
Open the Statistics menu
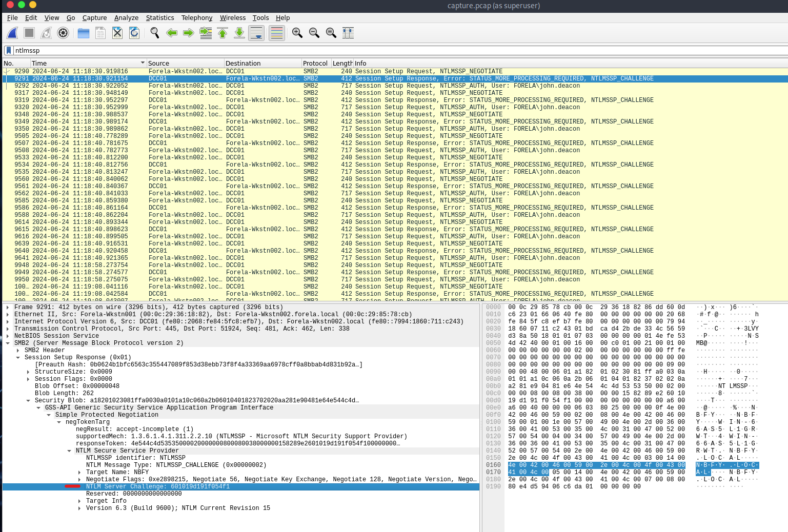coord(160,17)
